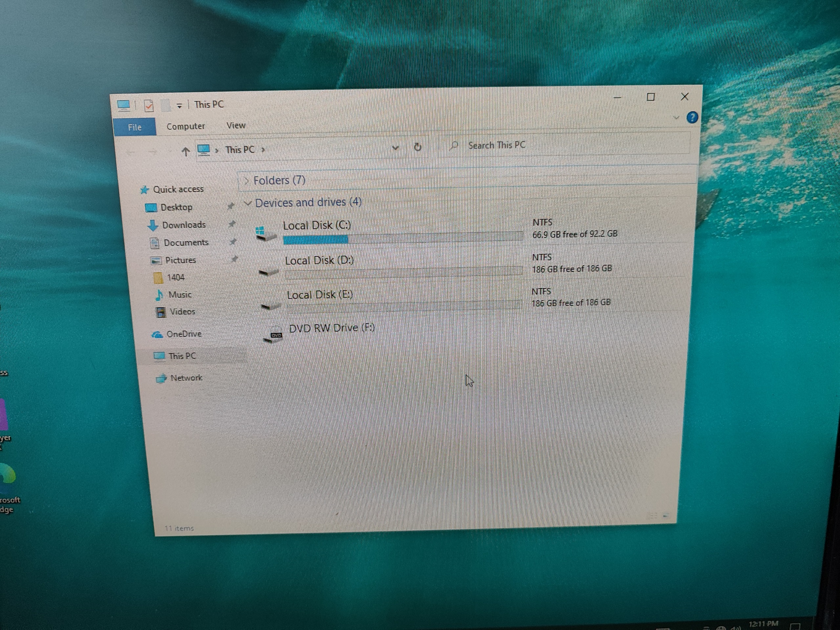Click the Up arrow navigation button
This screenshot has width=840, height=630.
185,152
